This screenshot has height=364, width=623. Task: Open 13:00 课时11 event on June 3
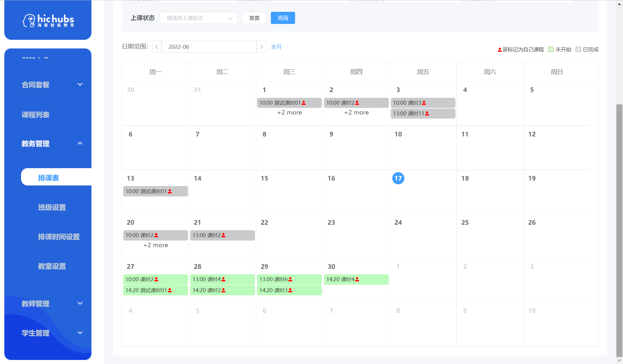423,114
